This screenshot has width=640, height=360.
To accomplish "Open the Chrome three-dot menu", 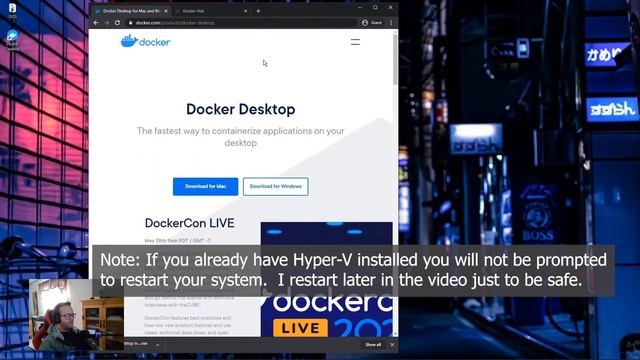I will coord(391,23).
